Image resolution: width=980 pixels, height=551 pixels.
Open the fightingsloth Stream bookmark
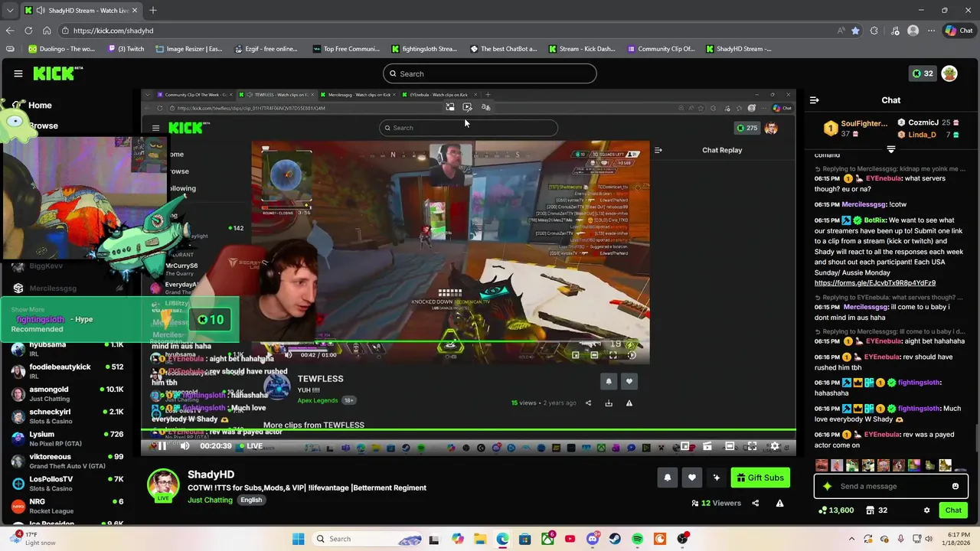pyautogui.click(x=424, y=48)
